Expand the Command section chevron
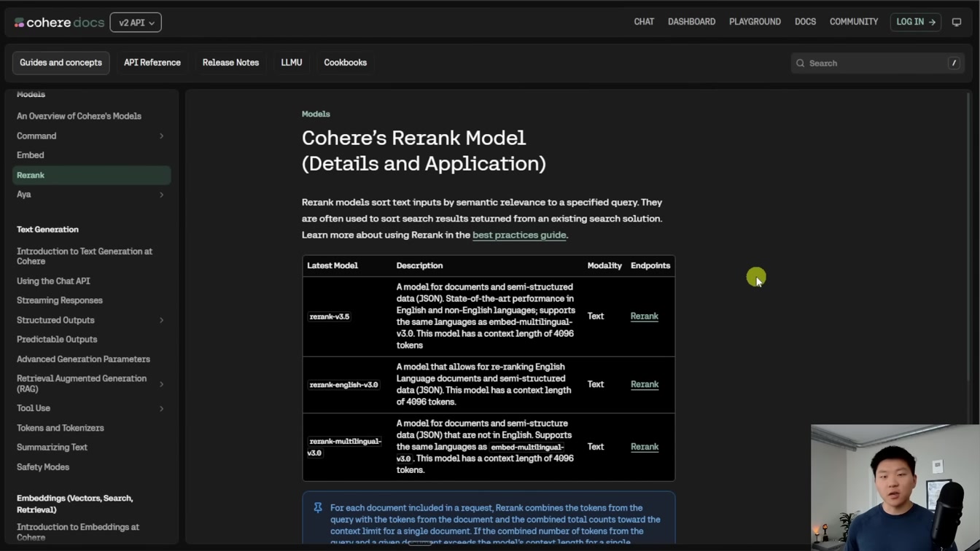The height and width of the screenshot is (551, 980). [x=161, y=136]
